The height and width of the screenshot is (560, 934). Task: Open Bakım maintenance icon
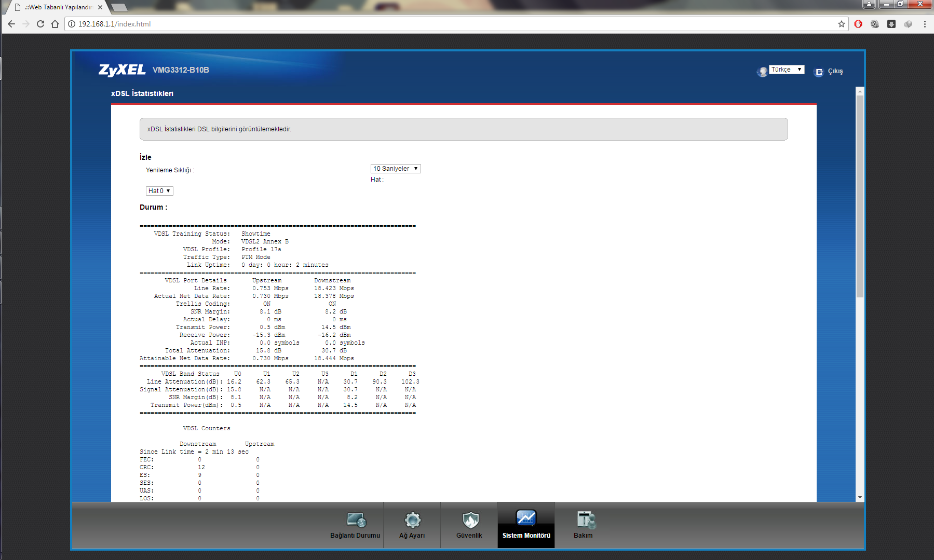586,520
